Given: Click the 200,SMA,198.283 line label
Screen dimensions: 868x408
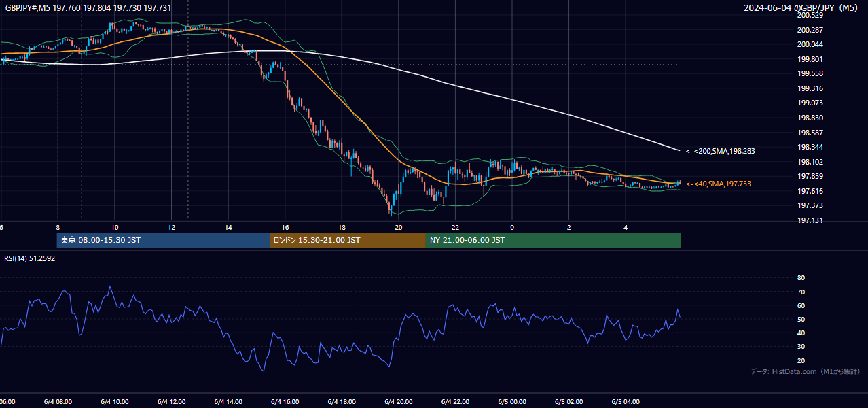Looking at the screenshot, I should pyautogui.click(x=720, y=151).
